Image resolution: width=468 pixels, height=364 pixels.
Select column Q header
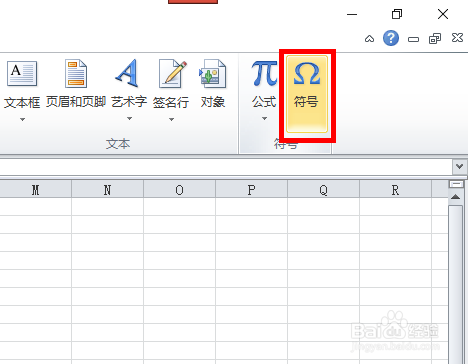(x=323, y=190)
